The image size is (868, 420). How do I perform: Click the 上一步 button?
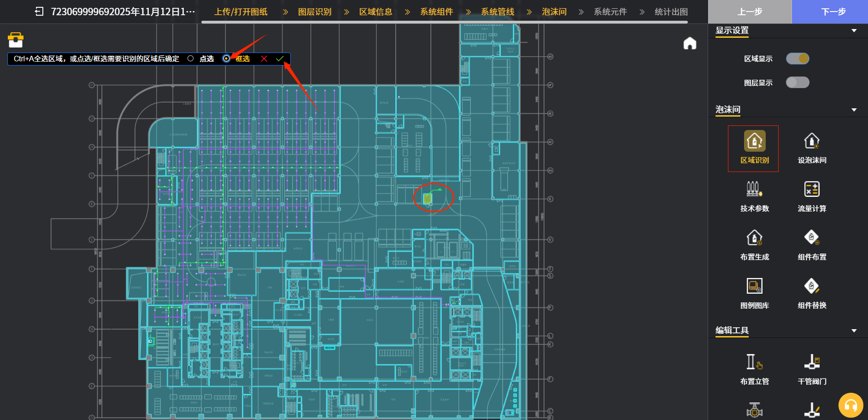click(750, 12)
